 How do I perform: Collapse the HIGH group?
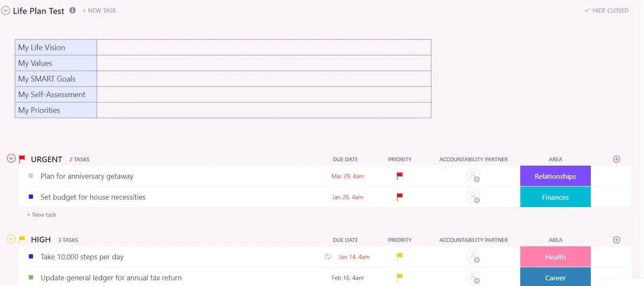[11, 239]
